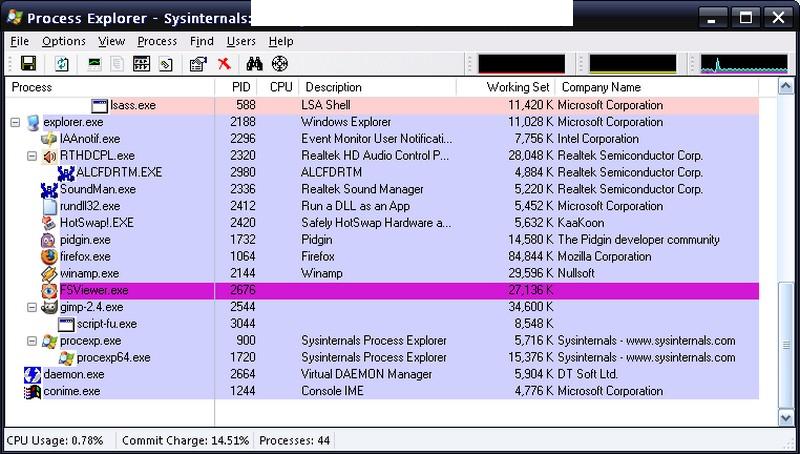The image size is (800, 454).
Task: Select the ALCFDRTM.EXE process row
Action: point(382,173)
